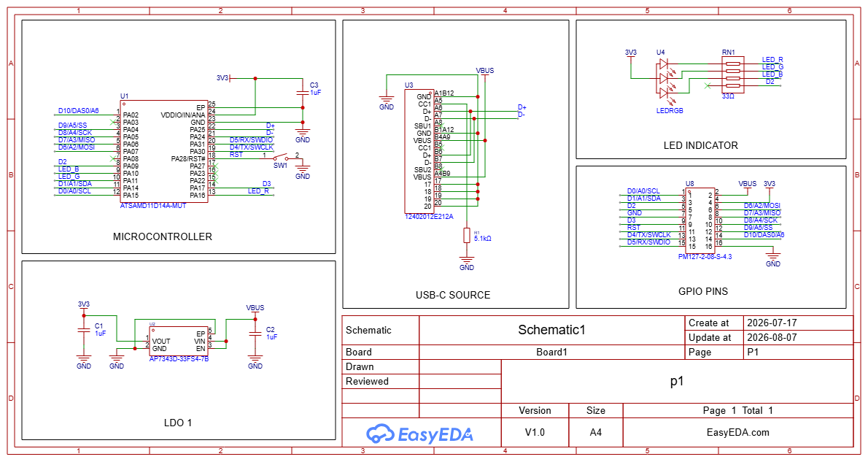
Task: Click the 'D10/DAS0/A6' net label on U1
Action: (79, 111)
